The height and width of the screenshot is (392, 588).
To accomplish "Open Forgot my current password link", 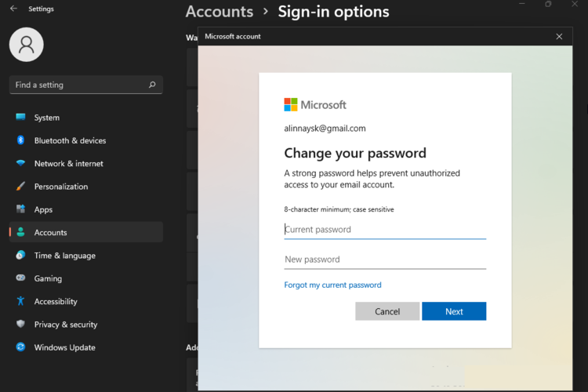I will 332,285.
